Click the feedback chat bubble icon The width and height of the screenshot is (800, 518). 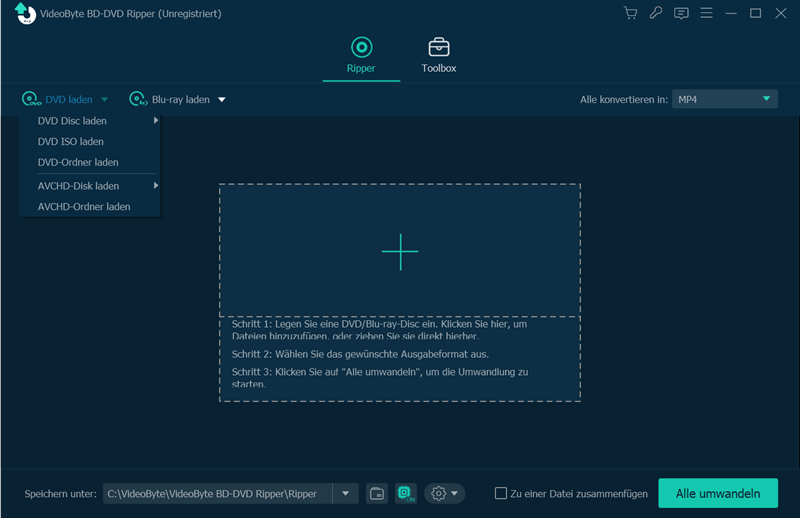tap(681, 13)
